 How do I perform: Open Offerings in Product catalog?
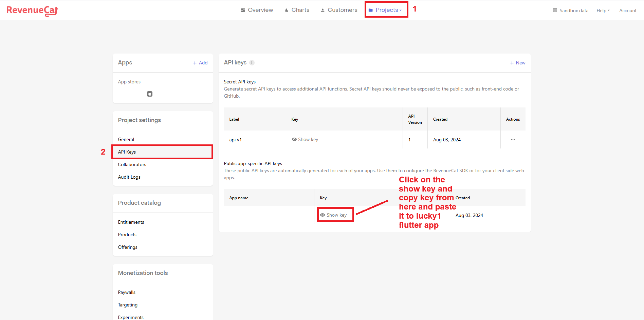(x=128, y=247)
